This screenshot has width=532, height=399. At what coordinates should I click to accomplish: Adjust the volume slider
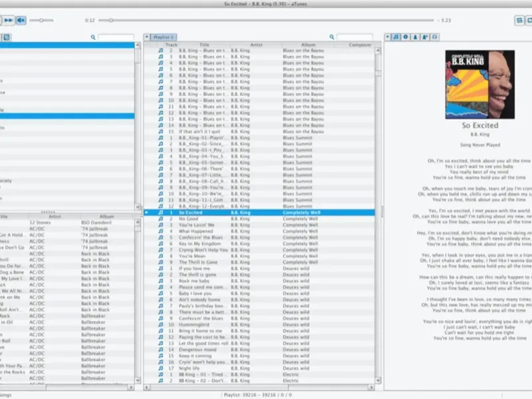41,21
